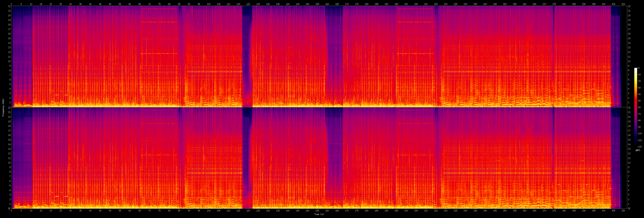Click the "Frequency (kHz)" axis label
The height and width of the screenshot is (218, 644).
[3, 107]
